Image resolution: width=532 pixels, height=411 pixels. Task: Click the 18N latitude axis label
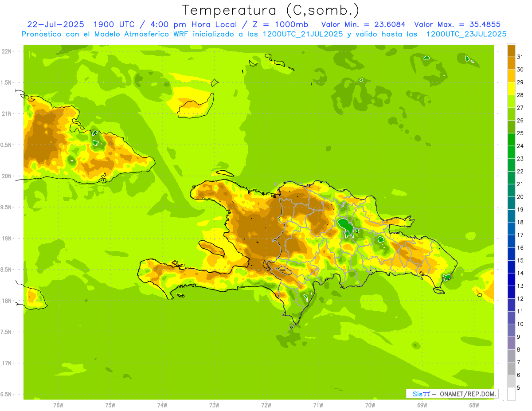click(7, 301)
